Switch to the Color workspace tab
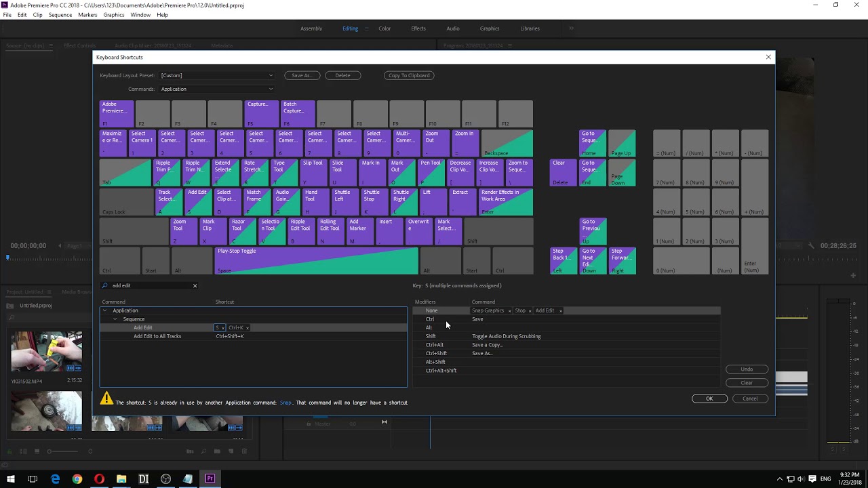The height and width of the screenshot is (488, 868). pos(384,28)
